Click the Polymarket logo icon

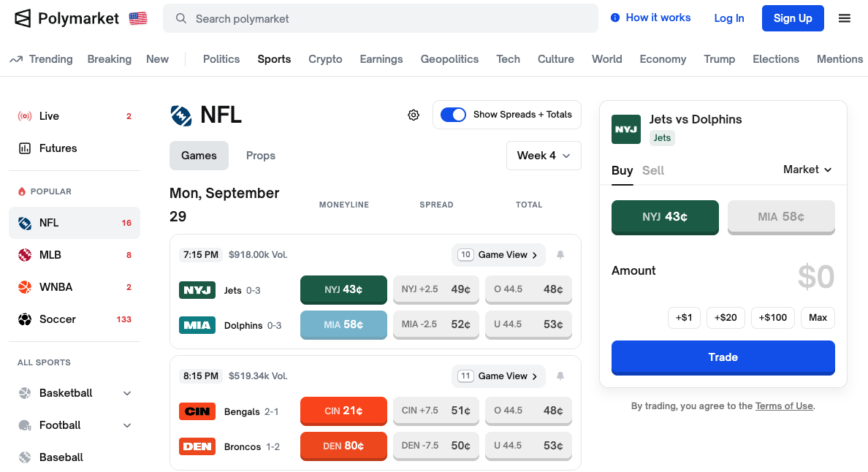point(23,18)
